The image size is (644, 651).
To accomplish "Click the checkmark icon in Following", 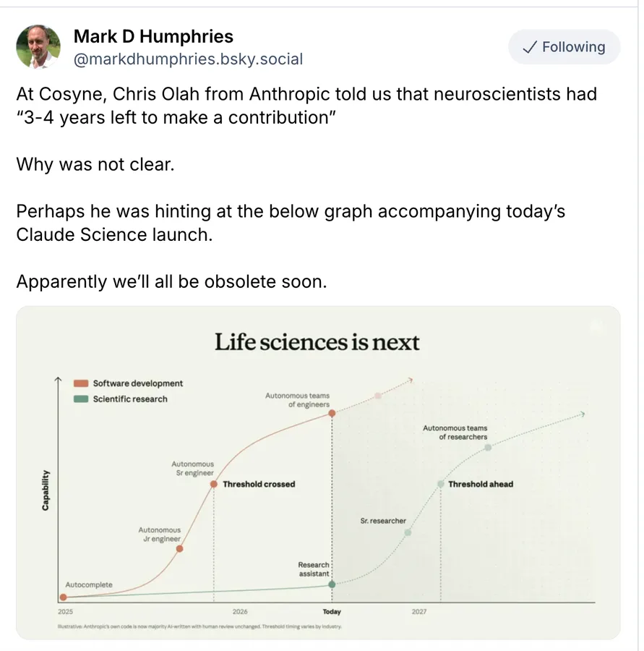I will pyautogui.click(x=530, y=47).
